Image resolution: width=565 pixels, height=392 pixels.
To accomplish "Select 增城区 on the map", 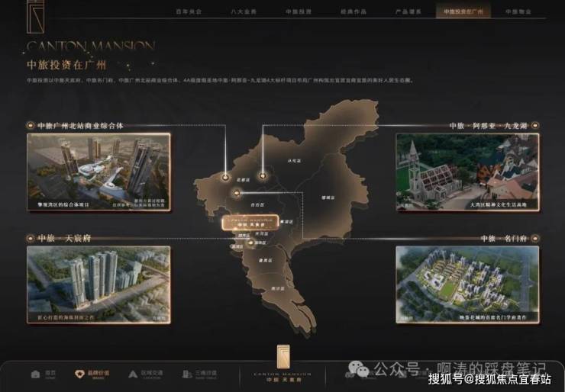I will coord(328,198).
